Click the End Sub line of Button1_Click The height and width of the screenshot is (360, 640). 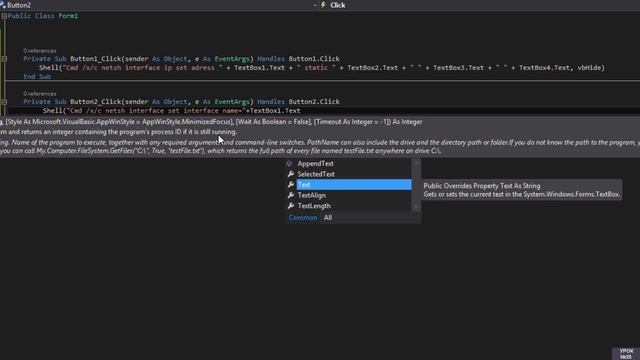(x=37, y=76)
